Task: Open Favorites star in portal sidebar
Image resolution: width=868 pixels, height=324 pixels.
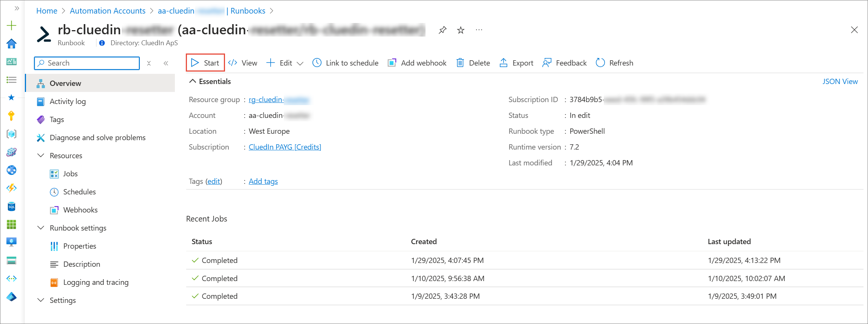Action: (12, 98)
